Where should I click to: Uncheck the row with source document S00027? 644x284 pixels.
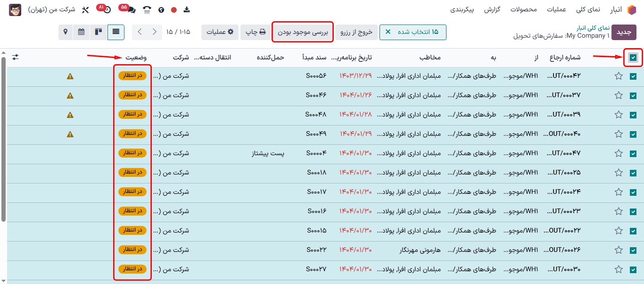point(633,269)
